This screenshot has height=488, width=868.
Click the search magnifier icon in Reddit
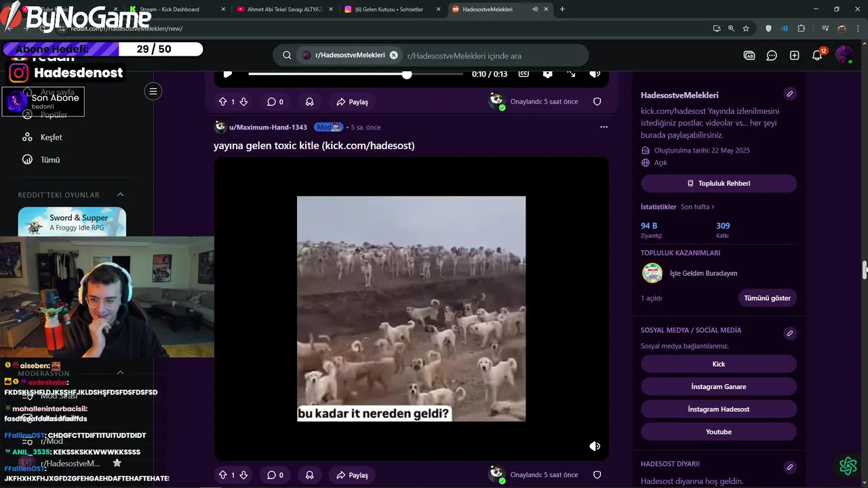click(x=287, y=56)
